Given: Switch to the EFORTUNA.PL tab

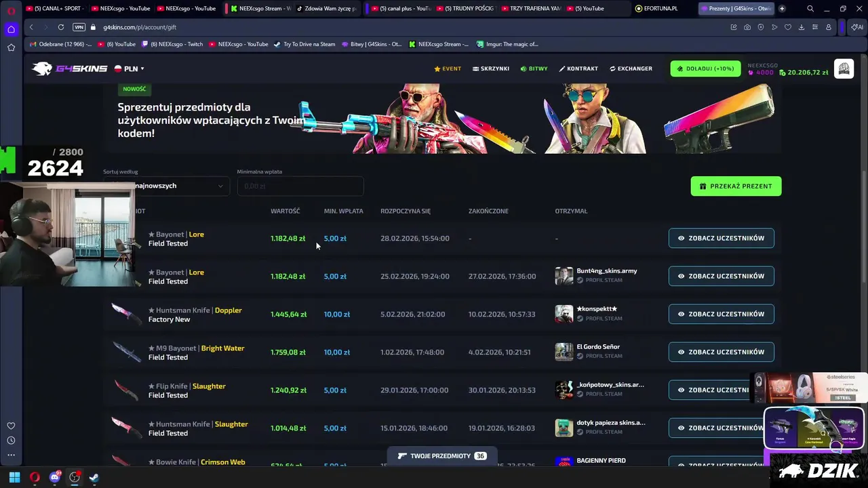Looking at the screenshot, I should tap(661, 9).
